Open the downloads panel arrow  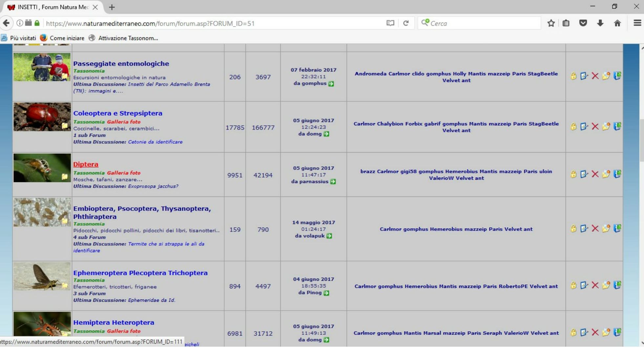click(600, 23)
